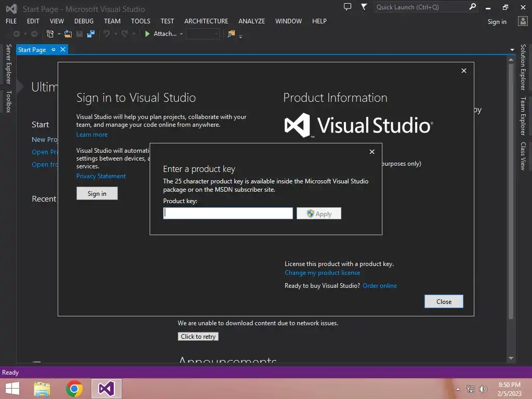
Task: Open the Toolbox side tab
Action: [x=9, y=102]
